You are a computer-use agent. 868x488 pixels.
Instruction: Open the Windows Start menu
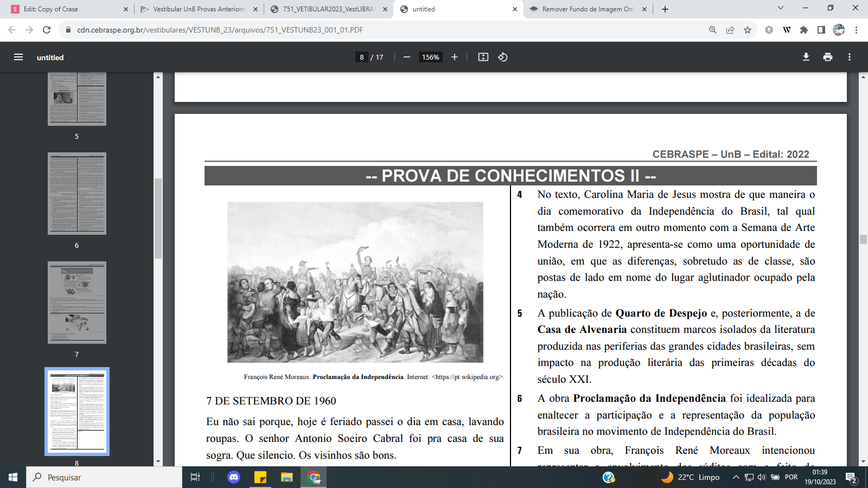click(x=13, y=477)
